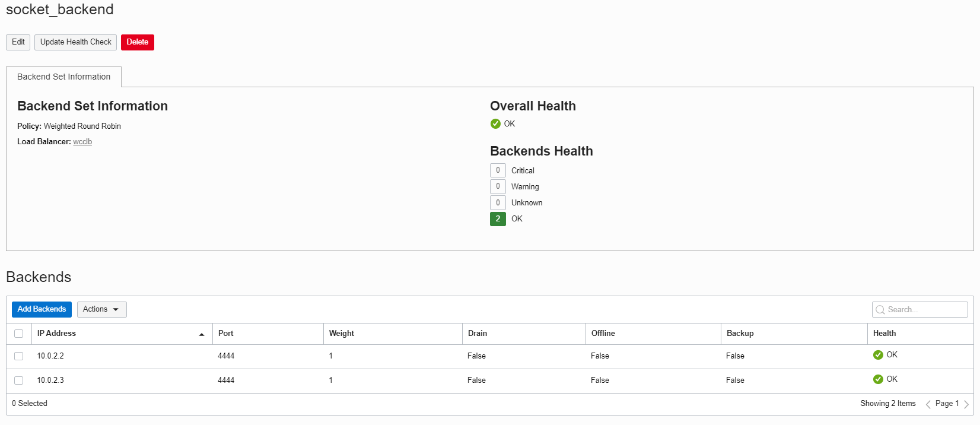Go to previous page chevron

pyautogui.click(x=928, y=404)
